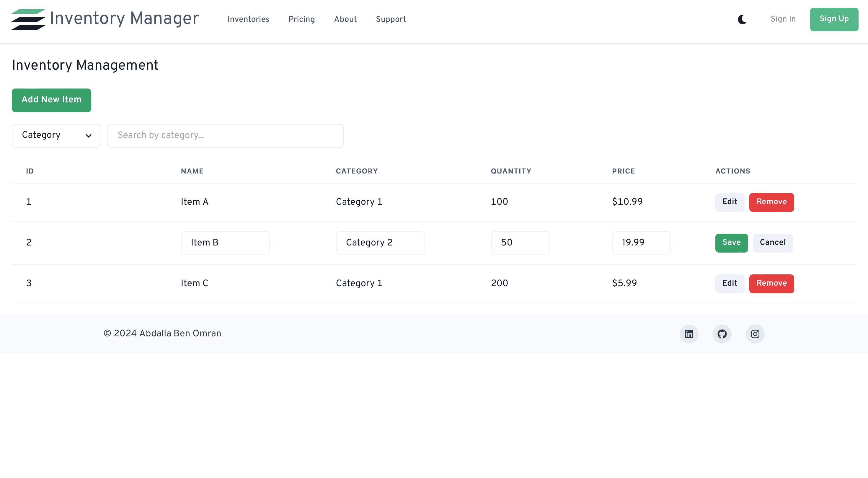Click the Sign In link

pyautogui.click(x=783, y=19)
